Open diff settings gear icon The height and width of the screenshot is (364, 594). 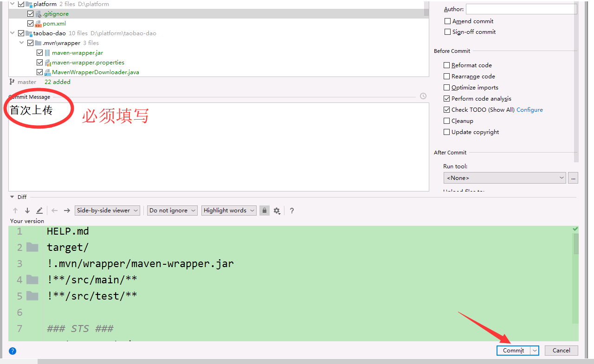(x=277, y=211)
